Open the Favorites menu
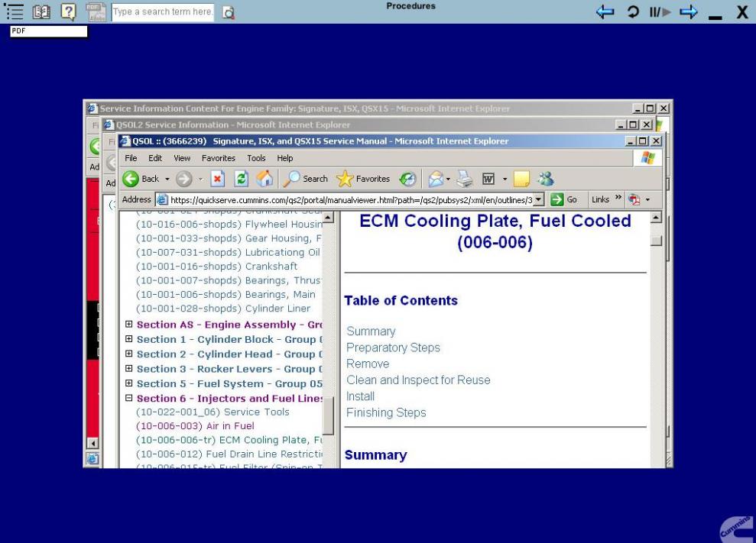Image resolution: width=756 pixels, height=543 pixels. click(x=219, y=158)
